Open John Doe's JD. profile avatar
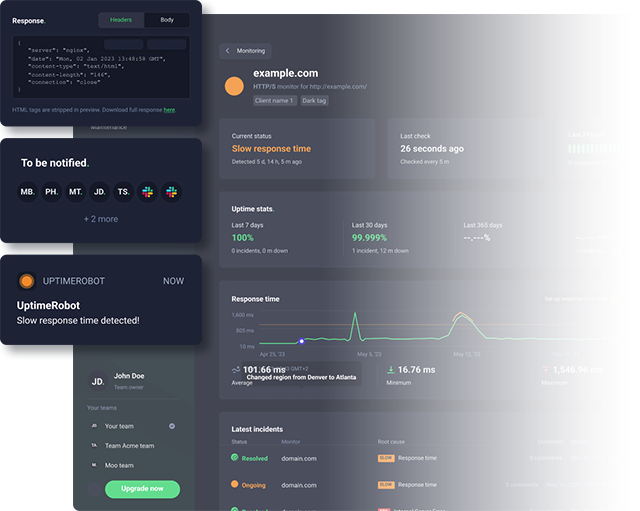640x511 pixels. (97, 381)
